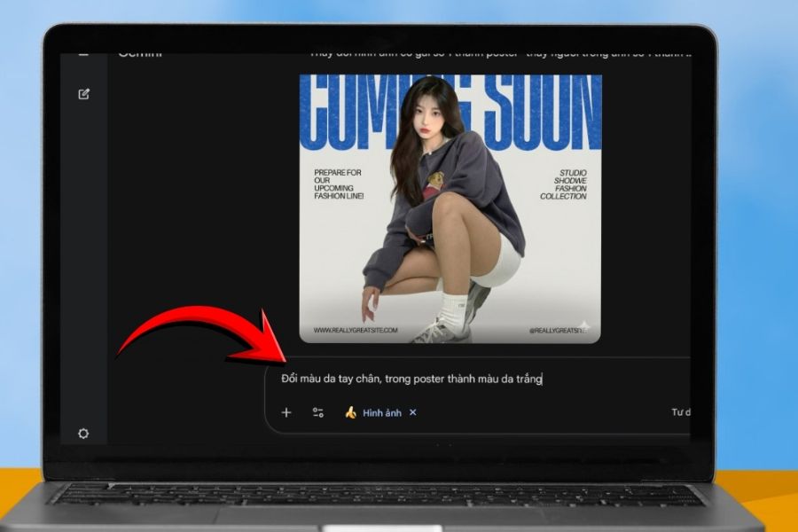Click the plus icon to add files
This screenshot has height=532, width=798.
(x=286, y=412)
